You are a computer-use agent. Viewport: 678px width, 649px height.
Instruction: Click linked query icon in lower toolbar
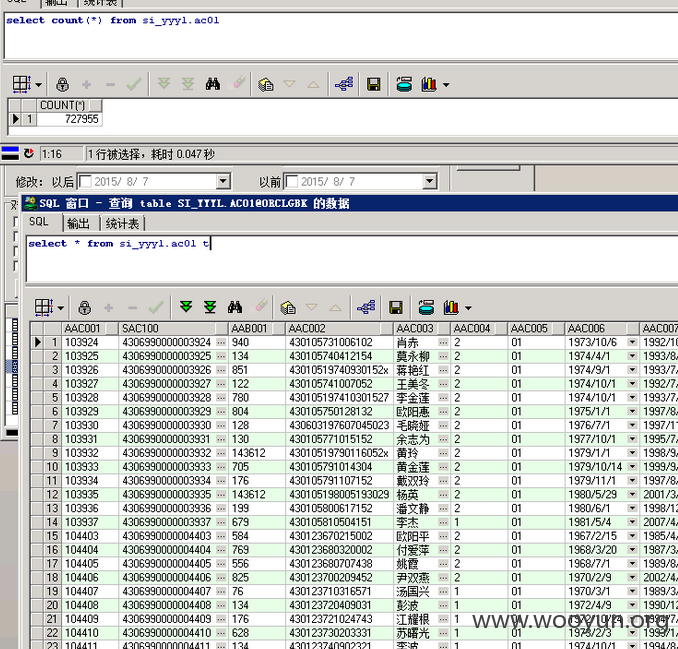pyautogui.click(x=366, y=307)
